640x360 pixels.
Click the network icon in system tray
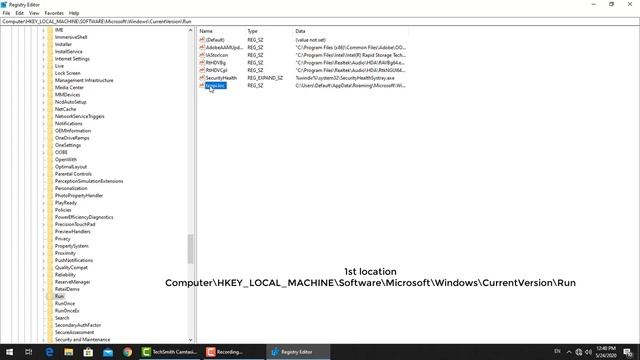pos(578,352)
